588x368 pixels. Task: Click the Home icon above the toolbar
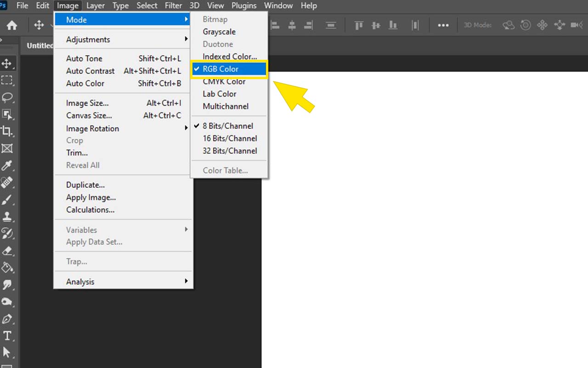[11, 25]
